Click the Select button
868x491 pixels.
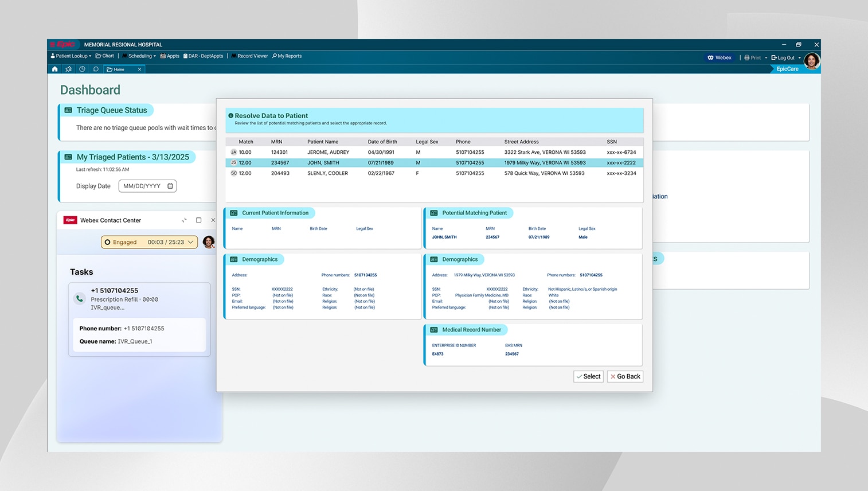pos(588,377)
